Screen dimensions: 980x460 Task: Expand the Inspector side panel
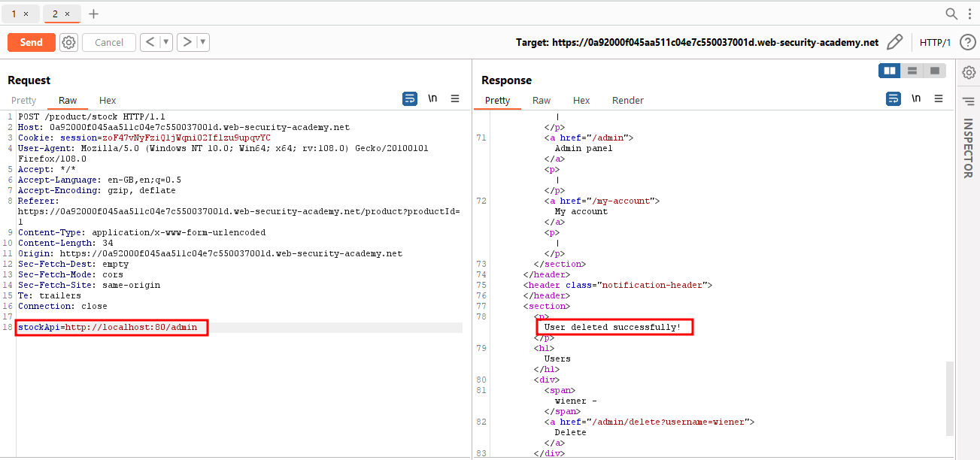point(969,148)
